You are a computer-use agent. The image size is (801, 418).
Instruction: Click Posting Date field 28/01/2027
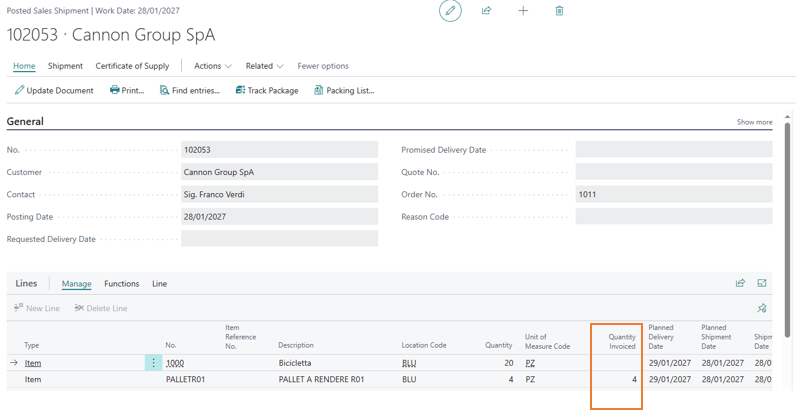coord(279,217)
